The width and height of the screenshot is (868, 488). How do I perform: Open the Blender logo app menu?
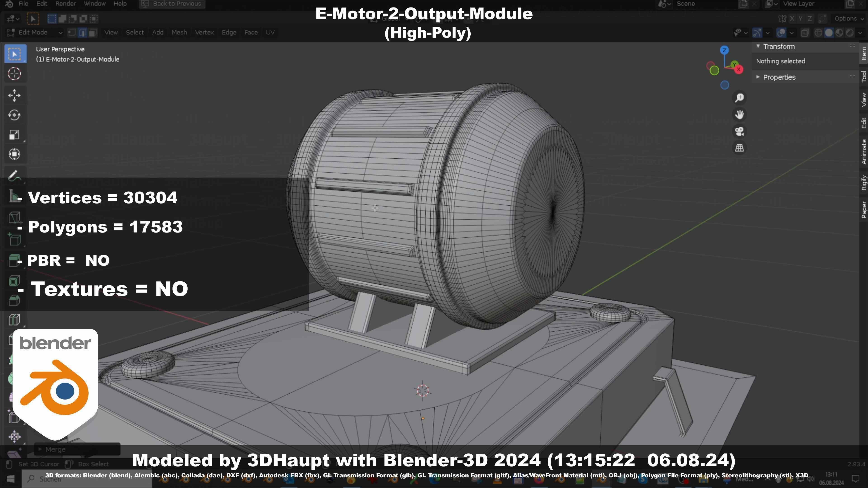(x=9, y=4)
